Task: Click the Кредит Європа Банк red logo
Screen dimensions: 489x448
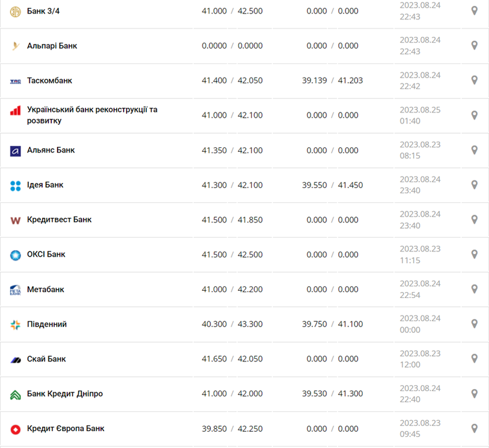Action: (16, 429)
